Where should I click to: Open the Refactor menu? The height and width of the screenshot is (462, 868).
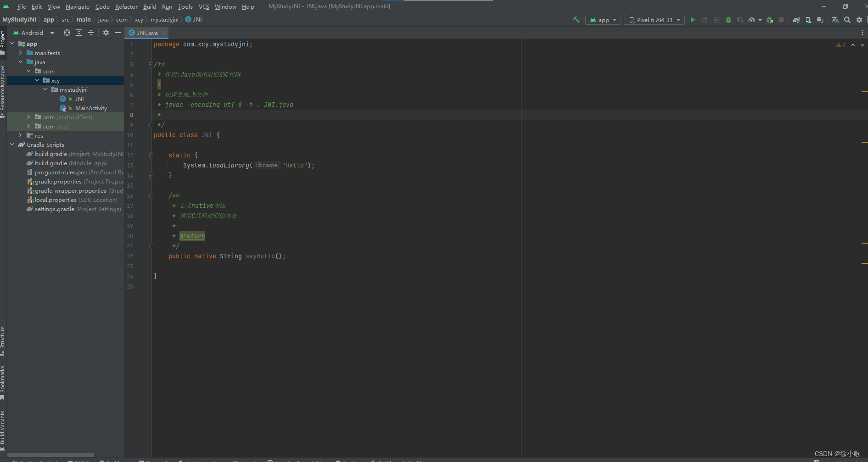click(126, 6)
